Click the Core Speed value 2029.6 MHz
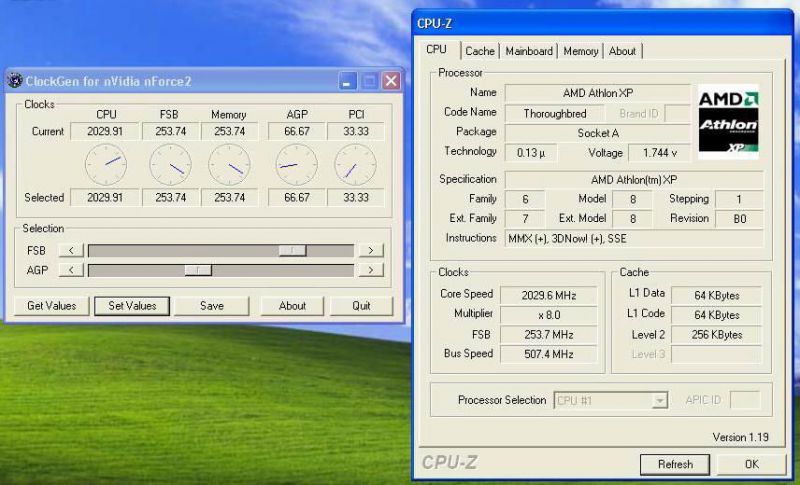Image resolution: width=800 pixels, height=485 pixels. (548, 295)
